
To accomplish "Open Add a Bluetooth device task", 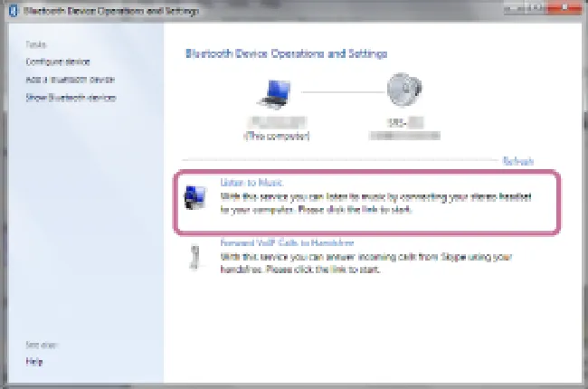I will click(71, 80).
